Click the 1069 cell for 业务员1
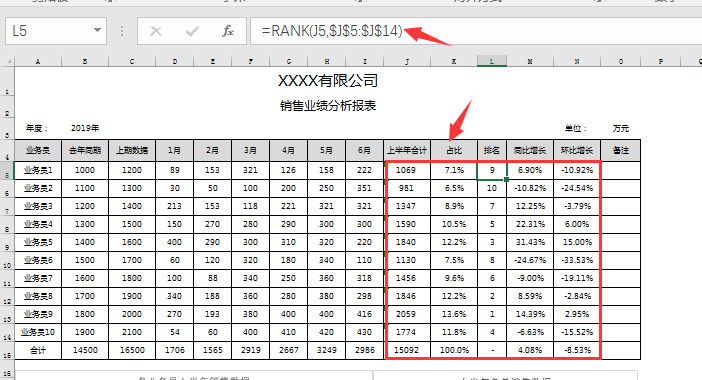The width and height of the screenshot is (702, 380). (x=407, y=171)
